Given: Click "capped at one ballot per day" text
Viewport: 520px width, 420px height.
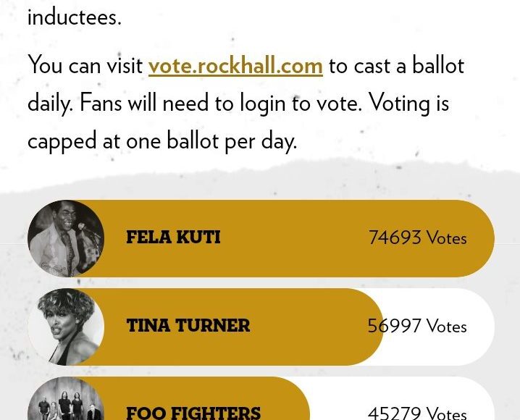Looking at the screenshot, I should click(162, 141).
